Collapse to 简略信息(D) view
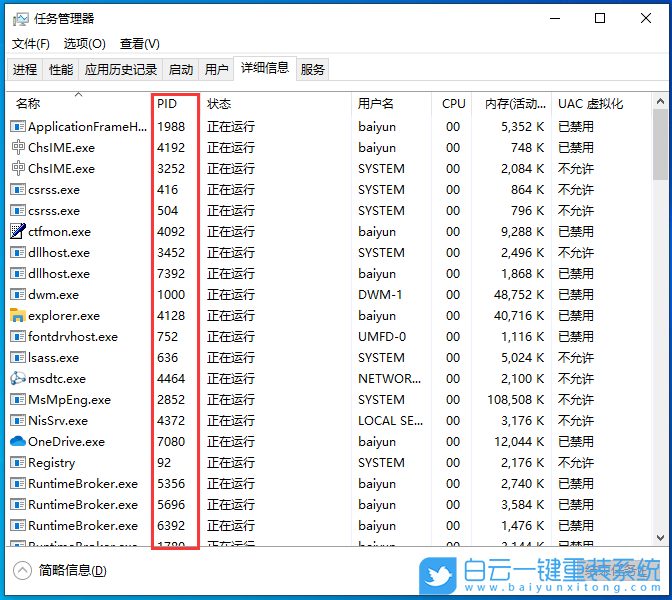This screenshot has width=672, height=600. [x=60, y=570]
